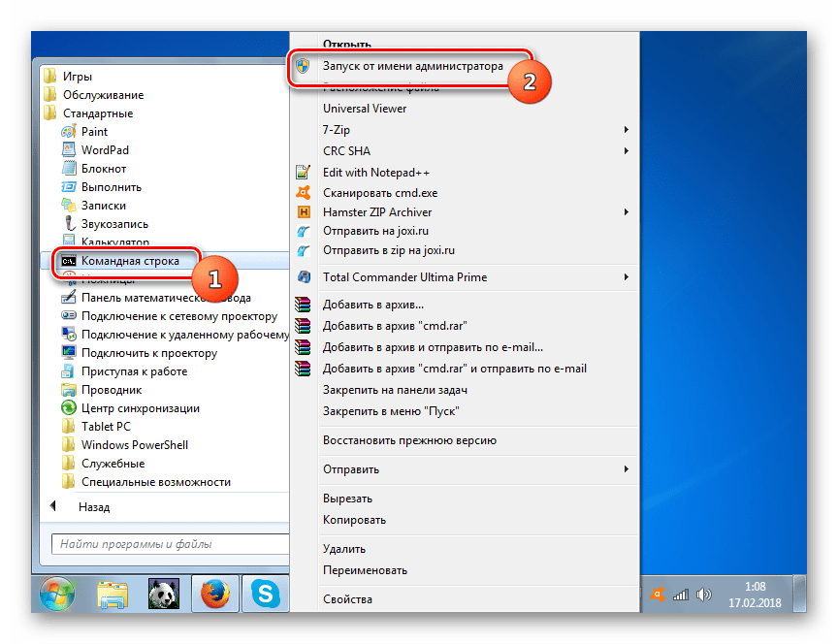
Task: Open the Explorer folder icon on the taskbar
Action: pyautogui.click(x=113, y=595)
